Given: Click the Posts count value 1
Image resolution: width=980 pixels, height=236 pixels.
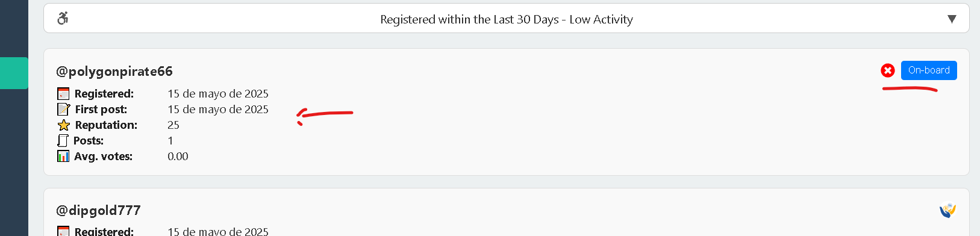Looking at the screenshot, I should (x=170, y=140).
